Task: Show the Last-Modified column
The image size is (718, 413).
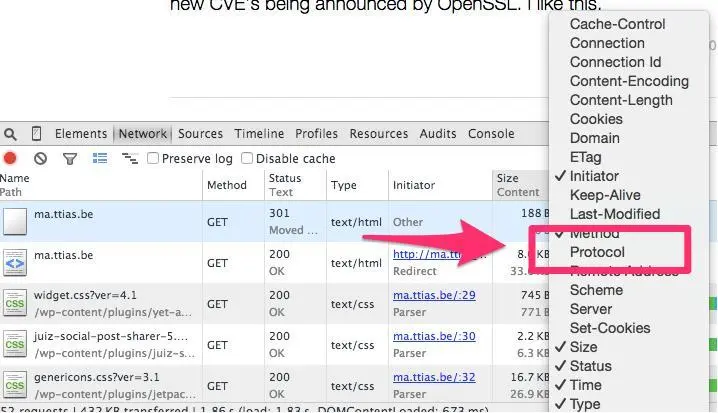Action: coord(615,214)
